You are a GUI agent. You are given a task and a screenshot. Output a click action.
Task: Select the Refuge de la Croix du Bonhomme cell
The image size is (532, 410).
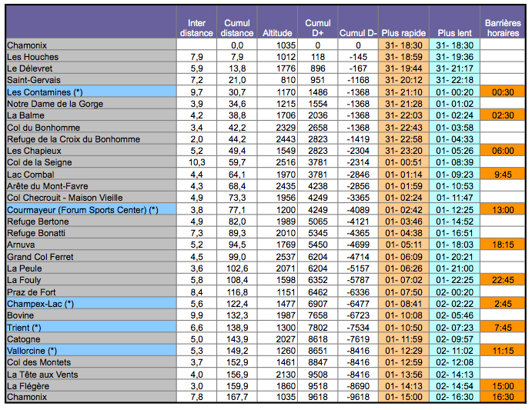74,138
